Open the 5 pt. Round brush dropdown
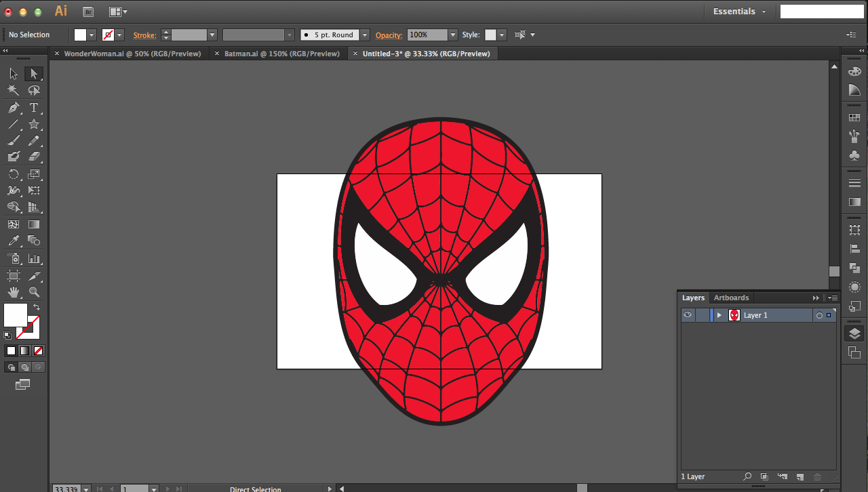The image size is (868, 492). pyautogui.click(x=365, y=35)
